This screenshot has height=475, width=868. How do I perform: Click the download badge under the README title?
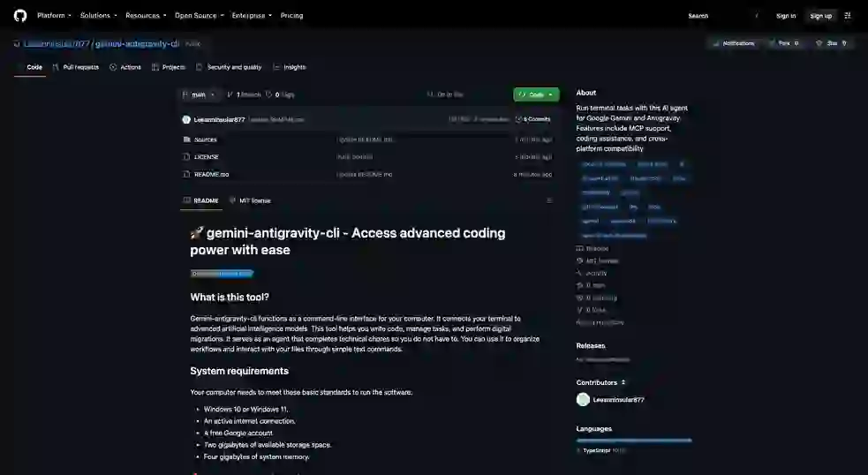(222, 274)
